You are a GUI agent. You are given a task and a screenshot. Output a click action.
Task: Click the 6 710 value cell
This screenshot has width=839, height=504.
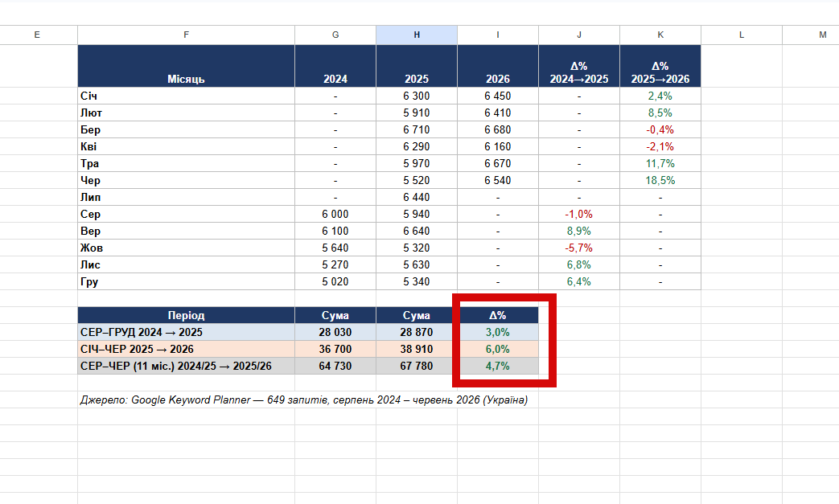417,130
